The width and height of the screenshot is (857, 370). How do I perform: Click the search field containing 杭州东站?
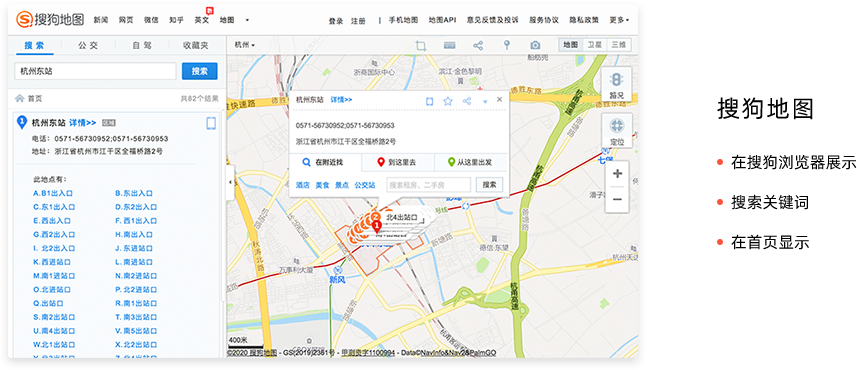tap(95, 71)
